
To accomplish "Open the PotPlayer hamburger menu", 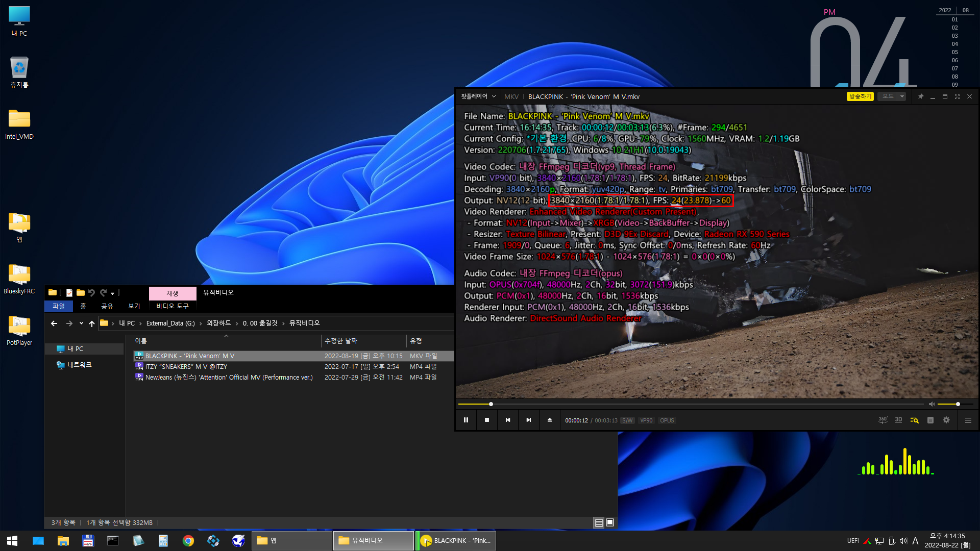I will [x=968, y=420].
